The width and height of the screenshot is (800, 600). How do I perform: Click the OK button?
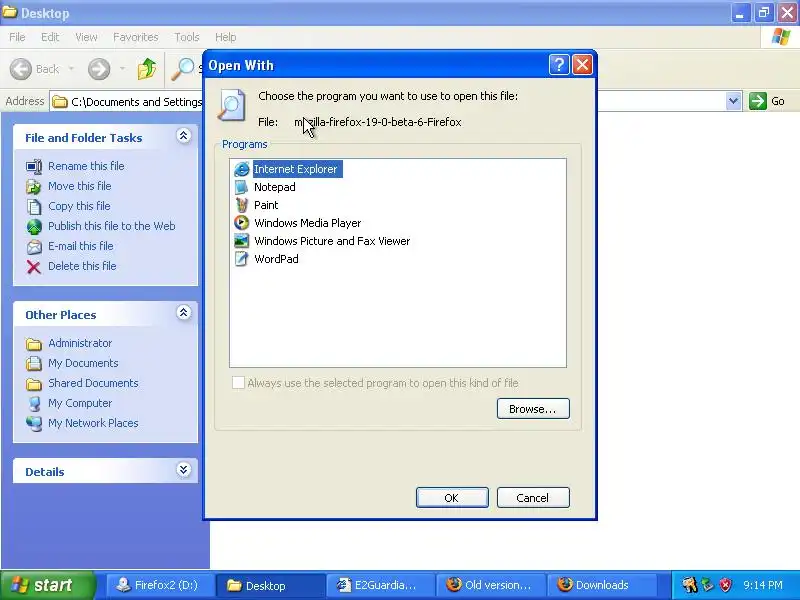click(x=452, y=497)
